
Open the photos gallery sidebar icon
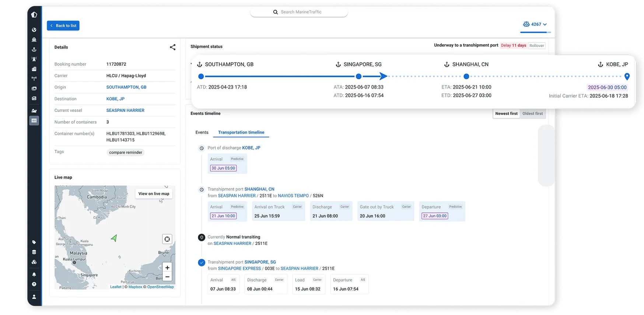click(34, 89)
